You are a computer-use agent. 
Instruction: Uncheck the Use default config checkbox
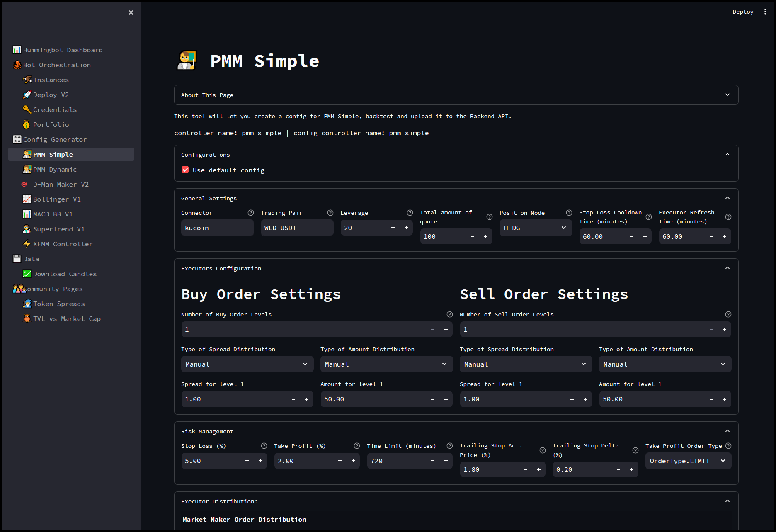coord(185,170)
